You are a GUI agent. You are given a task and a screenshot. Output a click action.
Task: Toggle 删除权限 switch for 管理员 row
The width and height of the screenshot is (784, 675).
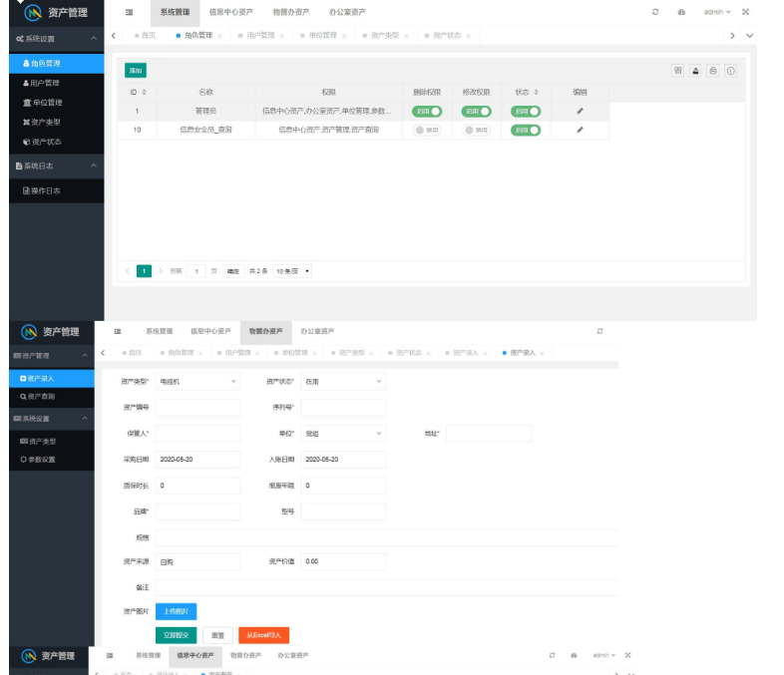click(427, 112)
